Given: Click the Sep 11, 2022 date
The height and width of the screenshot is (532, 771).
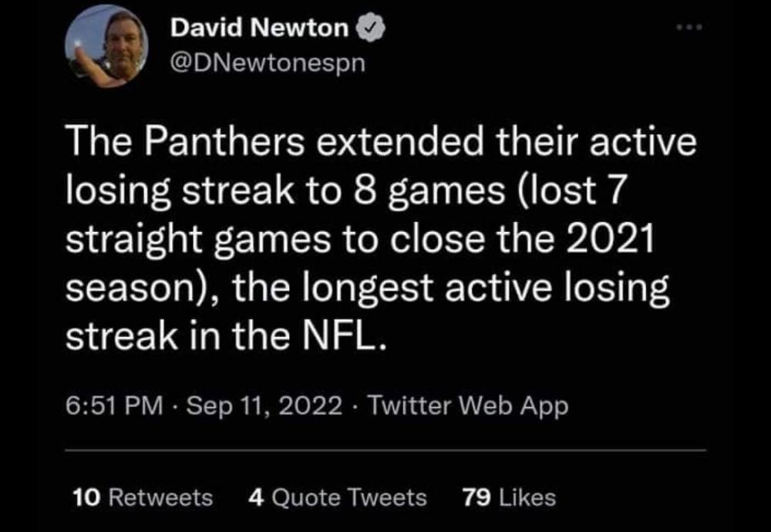Looking at the screenshot, I should pyautogui.click(x=263, y=406).
